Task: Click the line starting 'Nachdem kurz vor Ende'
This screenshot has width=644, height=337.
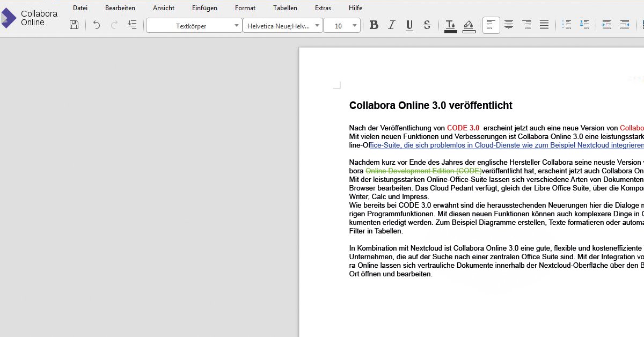Action: click(x=496, y=162)
